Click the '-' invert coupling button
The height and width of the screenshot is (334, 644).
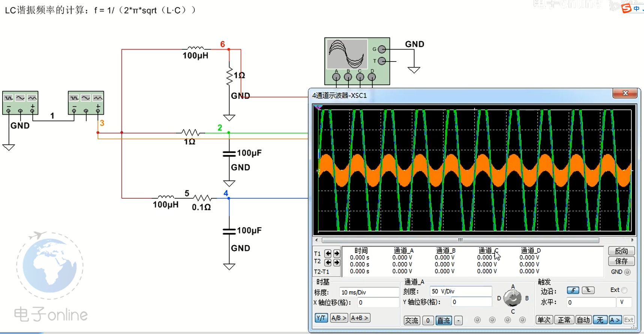coord(458,321)
